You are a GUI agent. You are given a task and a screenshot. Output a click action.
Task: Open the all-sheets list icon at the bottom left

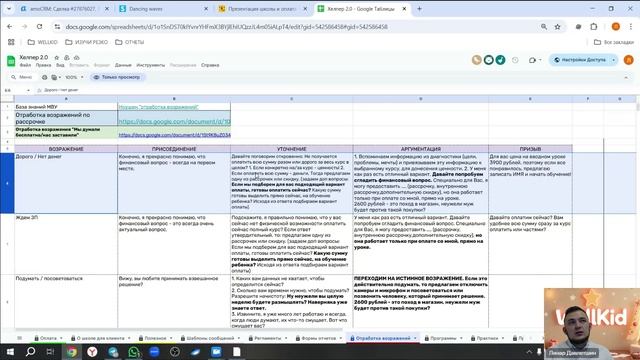point(19,338)
